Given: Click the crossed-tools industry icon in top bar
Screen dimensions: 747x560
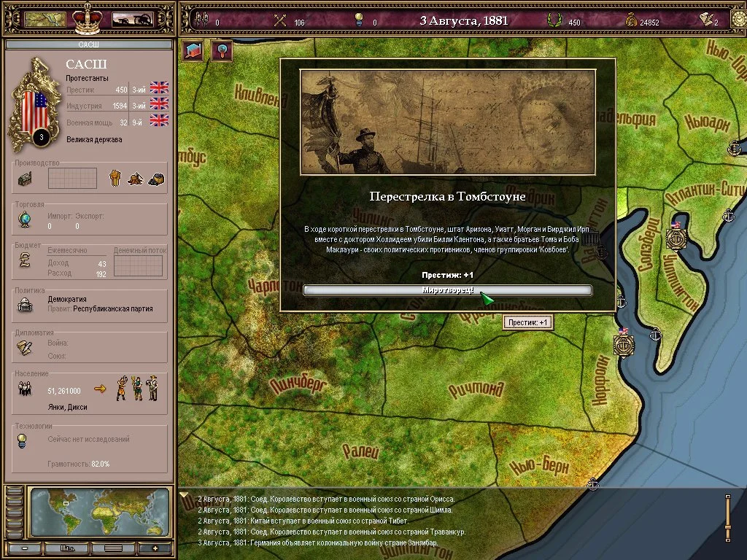Looking at the screenshot, I should pos(279,20).
